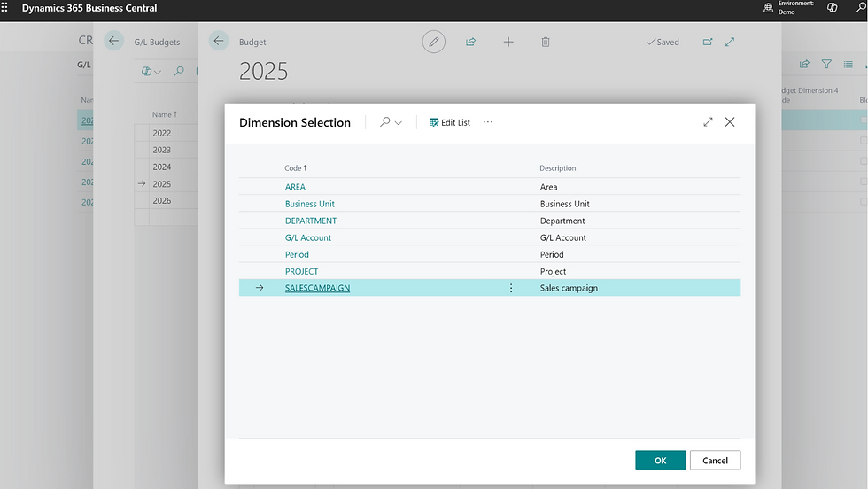Click the 'Project' description cell
This screenshot has width=868, height=489.
pyautogui.click(x=553, y=271)
